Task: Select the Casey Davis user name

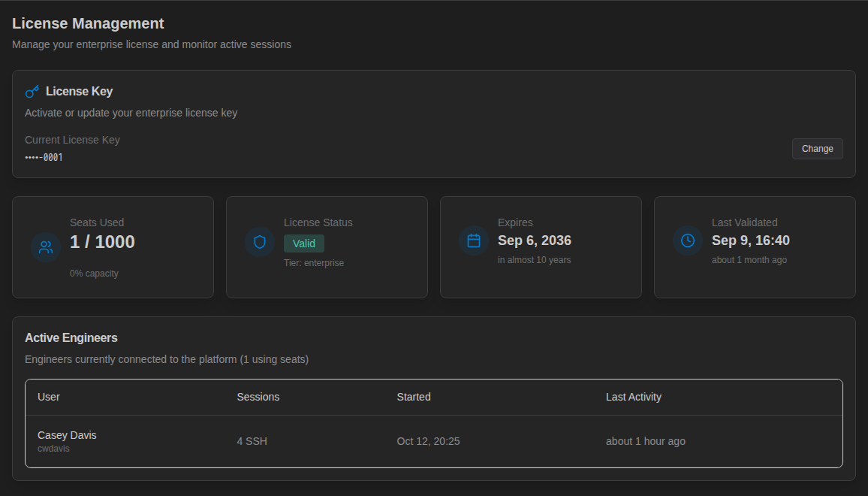Action: [67, 435]
